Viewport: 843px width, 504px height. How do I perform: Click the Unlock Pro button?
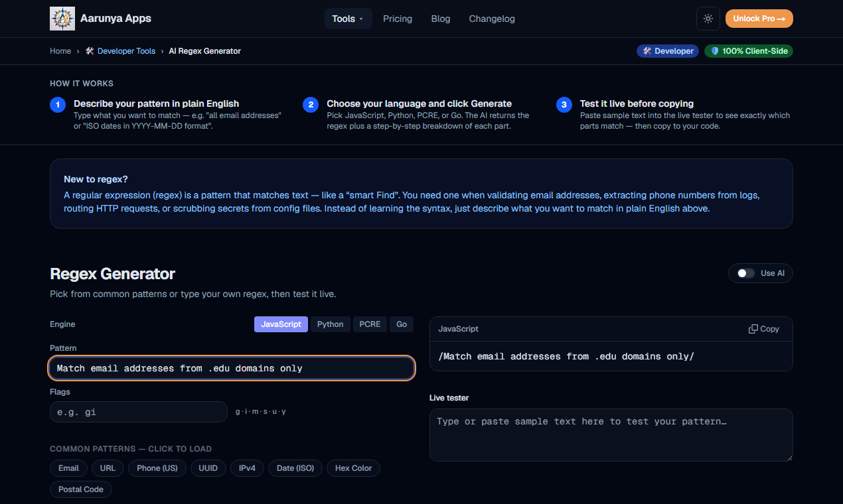[759, 19]
